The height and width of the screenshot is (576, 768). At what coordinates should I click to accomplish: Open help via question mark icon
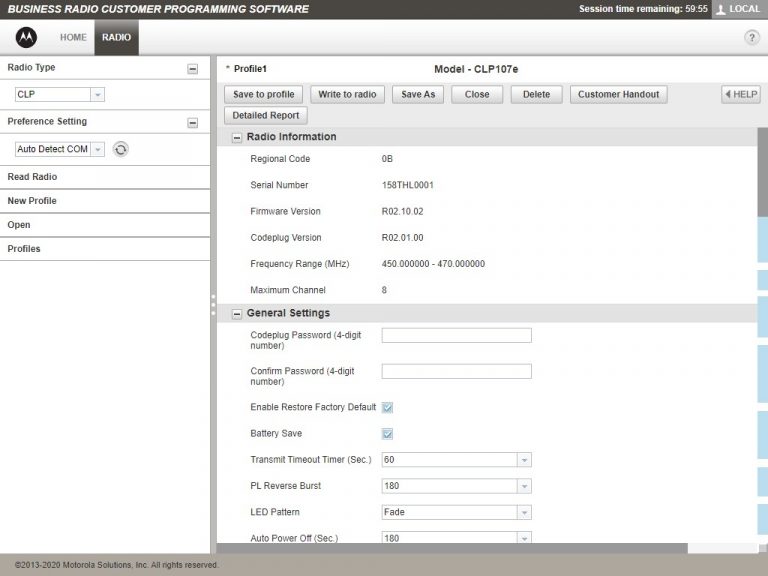pos(752,38)
